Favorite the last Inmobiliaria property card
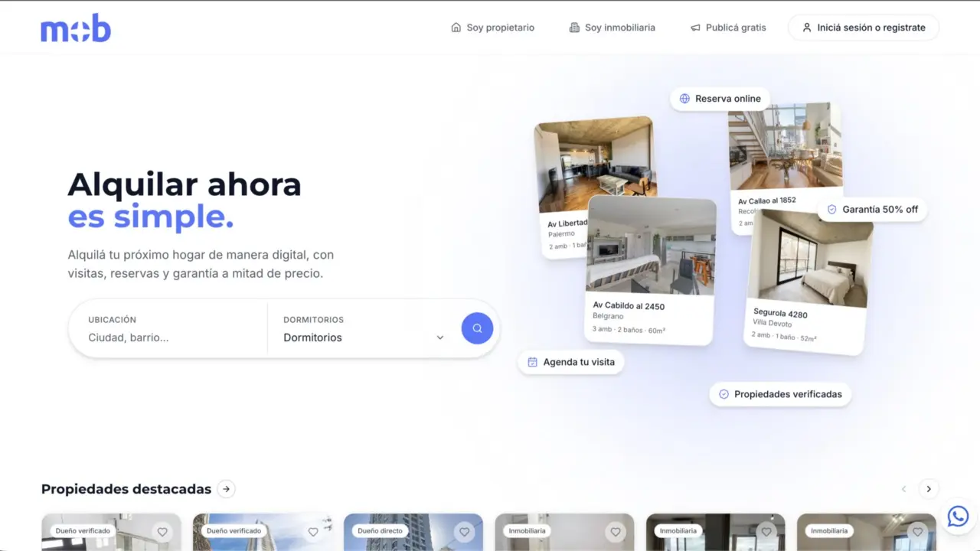The image size is (980, 551). coord(917,532)
